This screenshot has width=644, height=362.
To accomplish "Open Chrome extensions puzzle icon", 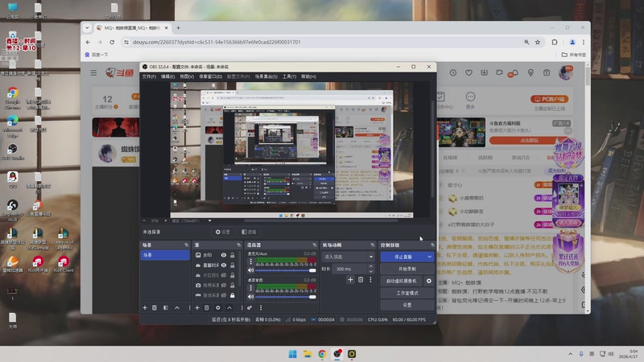I will [x=555, y=43].
